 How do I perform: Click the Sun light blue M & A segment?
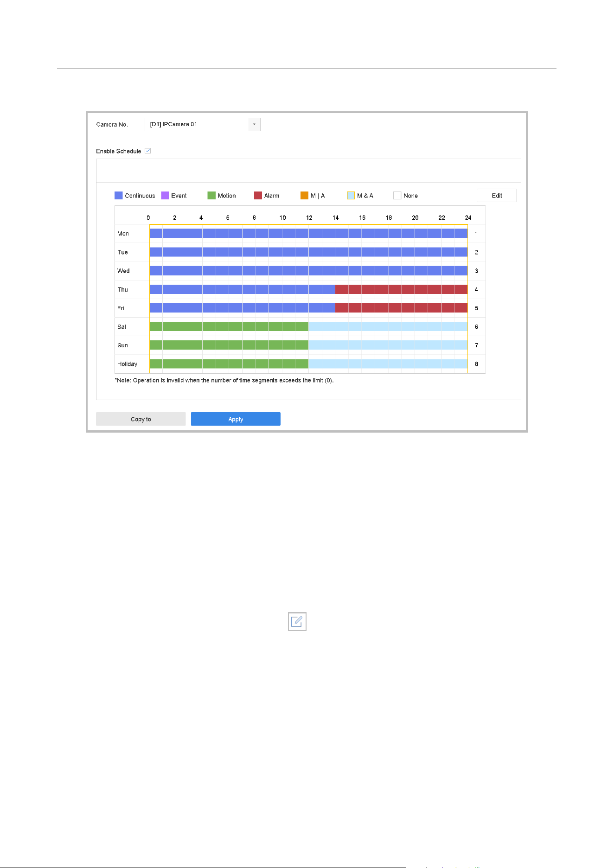(x=388, y=345)
